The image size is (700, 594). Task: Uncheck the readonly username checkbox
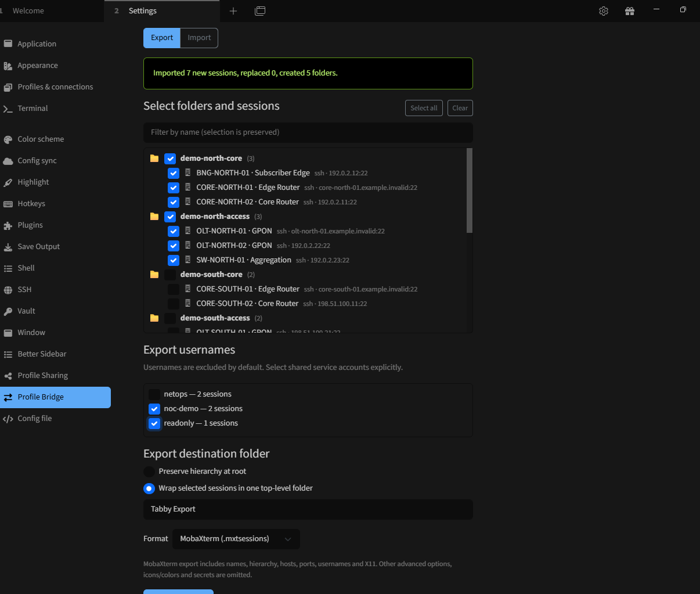(x=154, y=423)
